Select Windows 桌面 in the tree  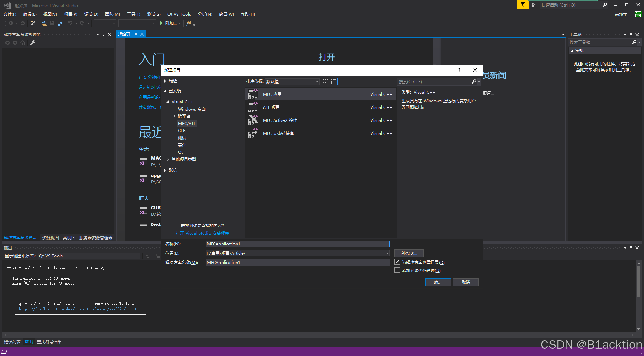click(x=192, y=109)
